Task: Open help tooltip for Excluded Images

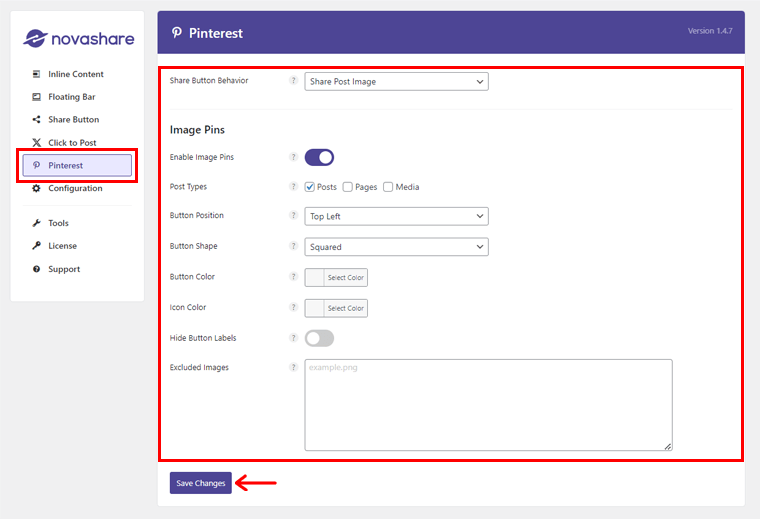Action: tap(293, 367)
